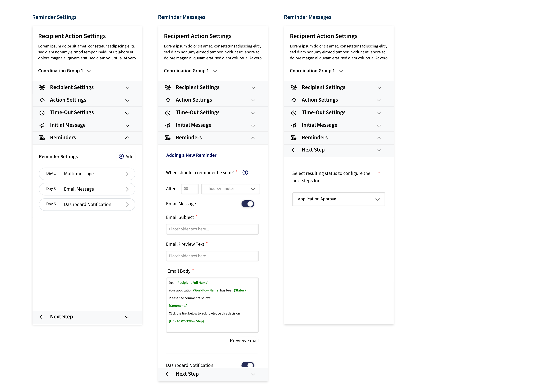Select Initial Message section label in middle panel
Viewport: 552px width, 392px height.
194,125
